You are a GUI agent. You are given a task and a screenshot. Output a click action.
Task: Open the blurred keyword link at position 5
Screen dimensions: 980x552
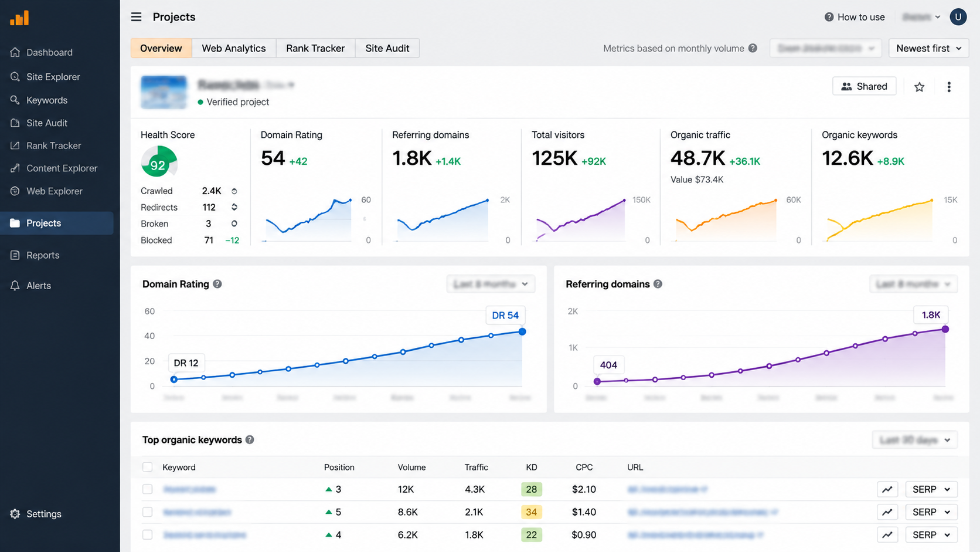197,512
